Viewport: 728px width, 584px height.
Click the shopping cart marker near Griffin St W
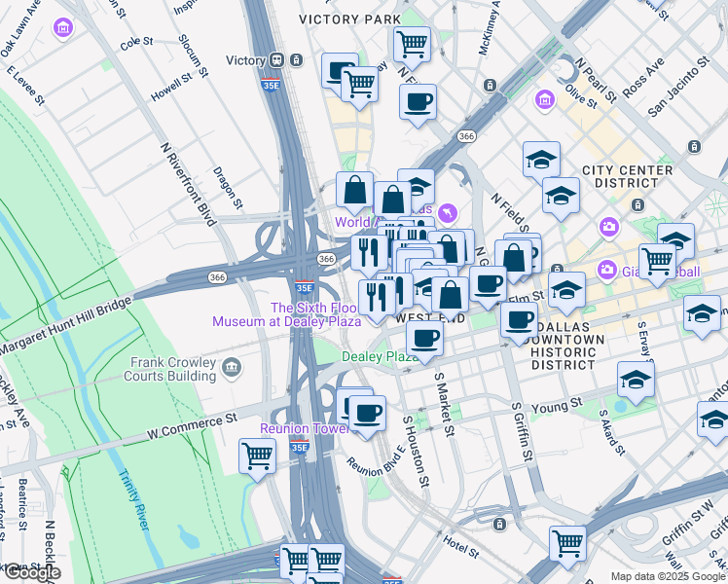tap(567, 544)
